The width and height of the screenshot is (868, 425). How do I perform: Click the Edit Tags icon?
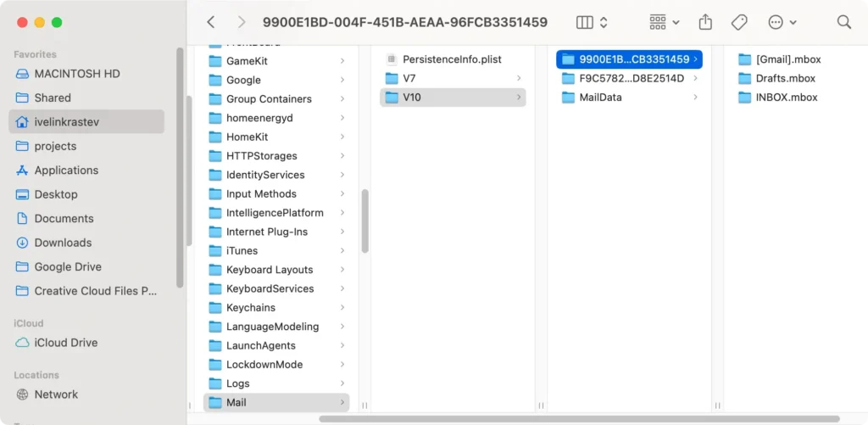pyautogui.click(x=738, y=22)
